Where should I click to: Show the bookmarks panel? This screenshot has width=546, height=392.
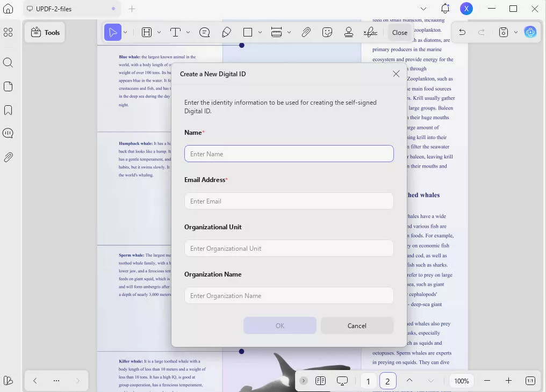tap(8, 110)
